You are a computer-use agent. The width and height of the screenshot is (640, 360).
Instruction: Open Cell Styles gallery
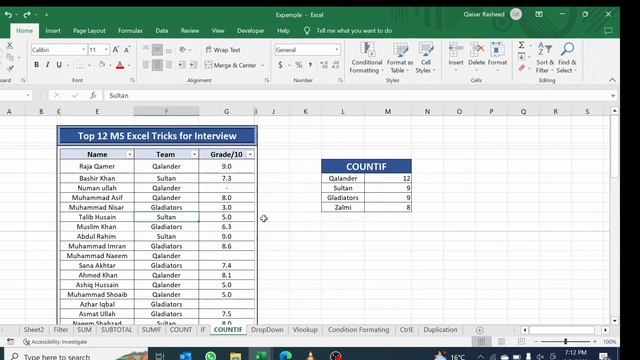(x=425, y=58)
